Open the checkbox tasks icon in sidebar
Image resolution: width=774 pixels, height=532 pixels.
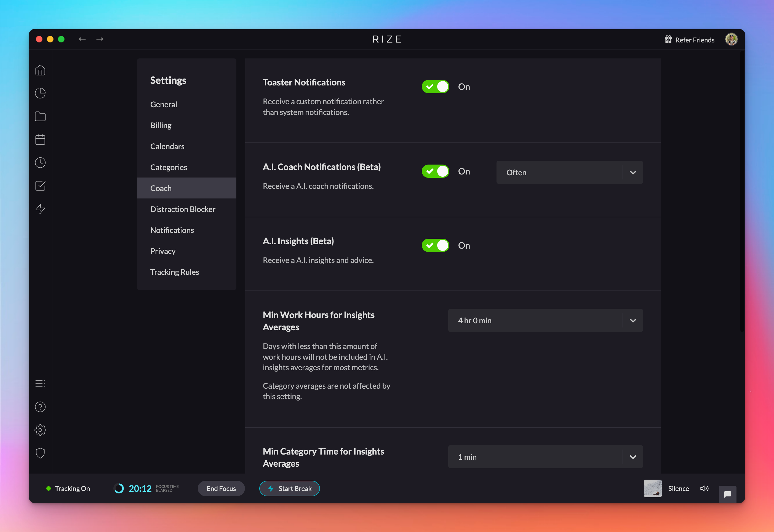pyautogui.click(x=40, y=186)
